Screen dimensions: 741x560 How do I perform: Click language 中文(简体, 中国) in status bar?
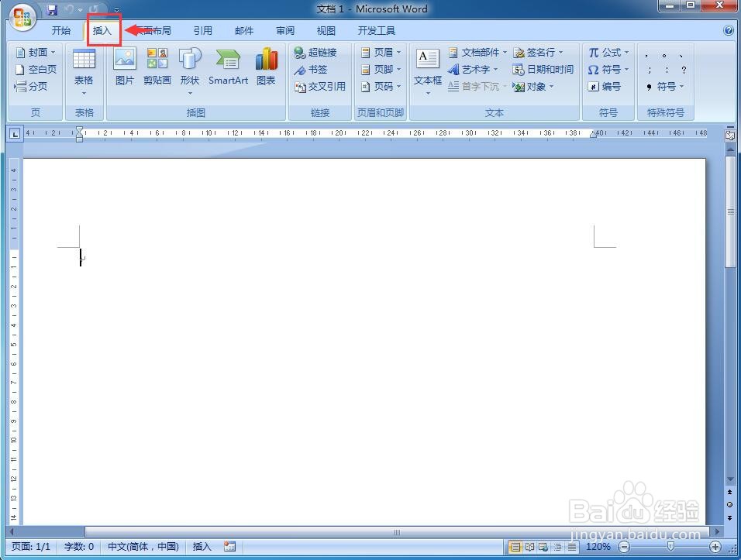pos(143,546)
